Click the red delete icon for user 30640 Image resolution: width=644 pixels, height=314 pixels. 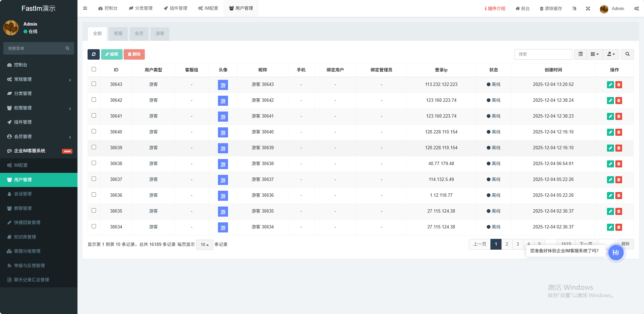pos(619,132)
